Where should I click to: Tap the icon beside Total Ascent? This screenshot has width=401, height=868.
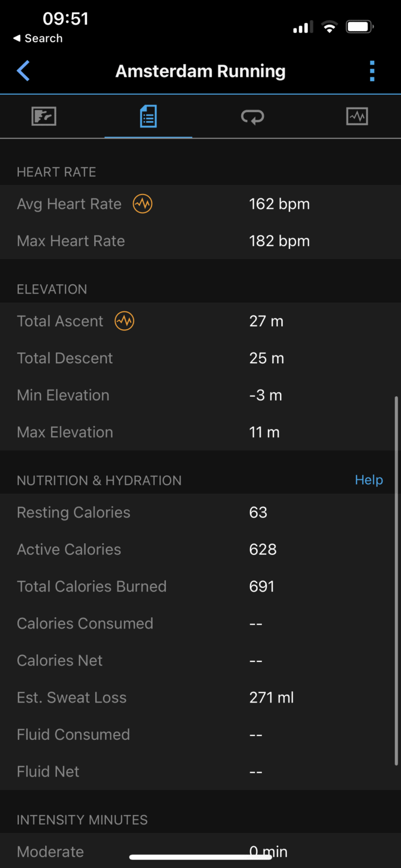pos(124,321)
